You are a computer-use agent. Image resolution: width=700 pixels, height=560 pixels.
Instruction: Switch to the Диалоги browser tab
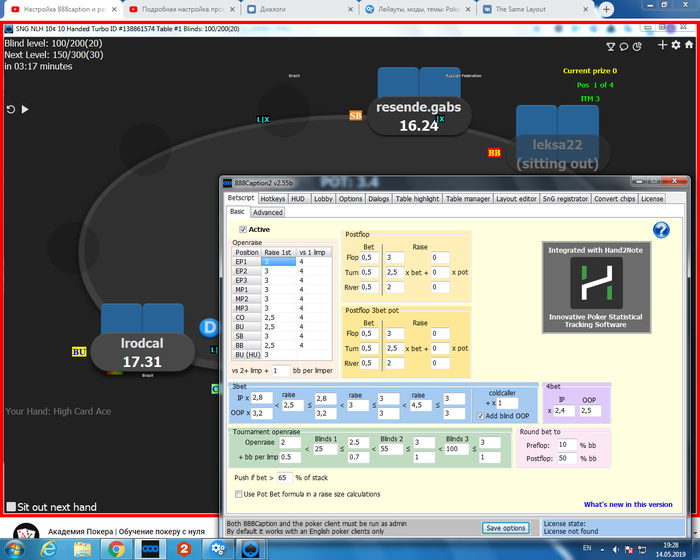click(300, 9)
